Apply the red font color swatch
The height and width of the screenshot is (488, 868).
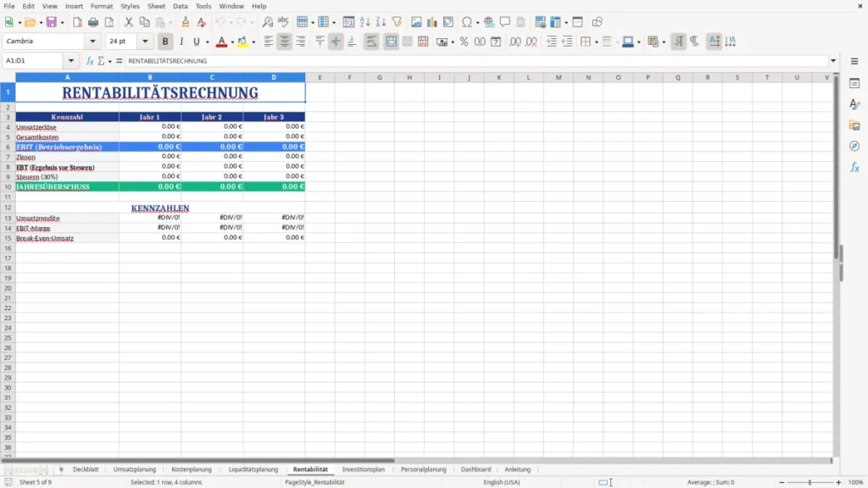tap(221, 42)
